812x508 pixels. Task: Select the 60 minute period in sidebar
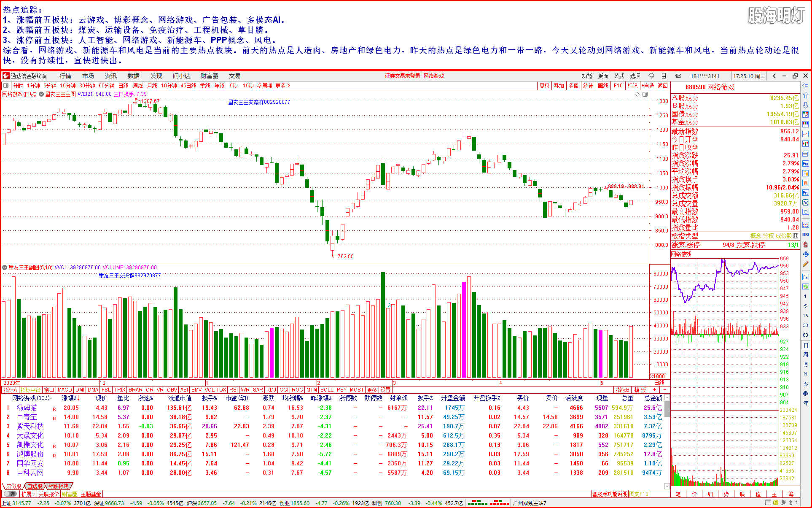pyautogui.click(x=805, y=335)
